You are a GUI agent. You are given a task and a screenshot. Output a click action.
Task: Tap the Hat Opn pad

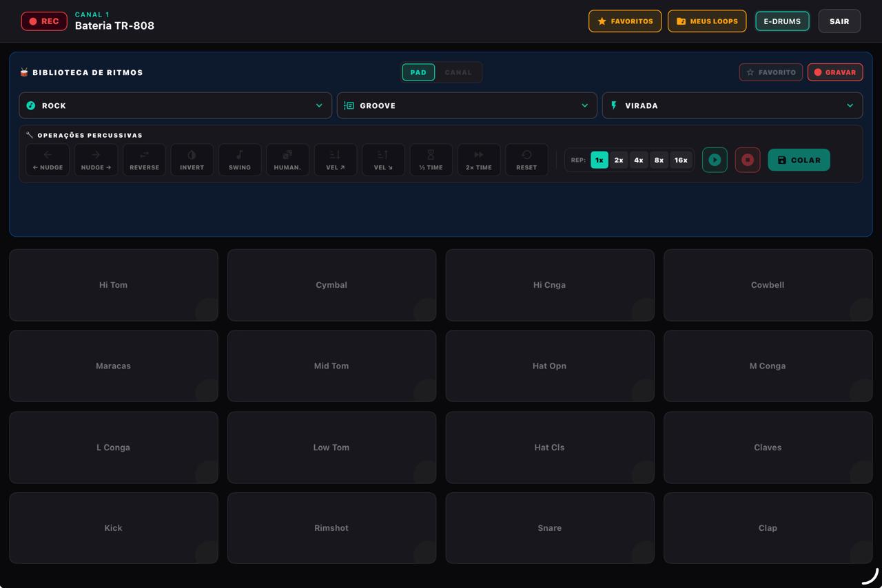pos(550,366)
